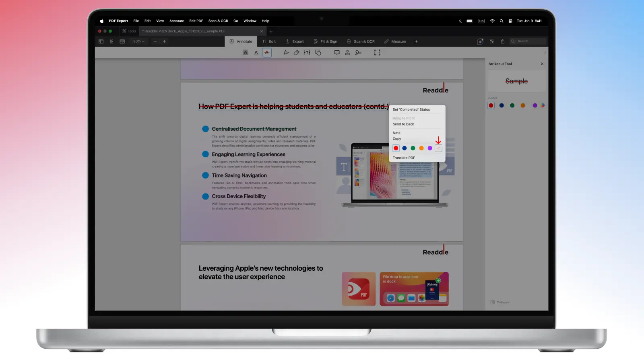Screen dimensions: 644x362
Task: Open the Signature tool
Action: coord(358,53)
